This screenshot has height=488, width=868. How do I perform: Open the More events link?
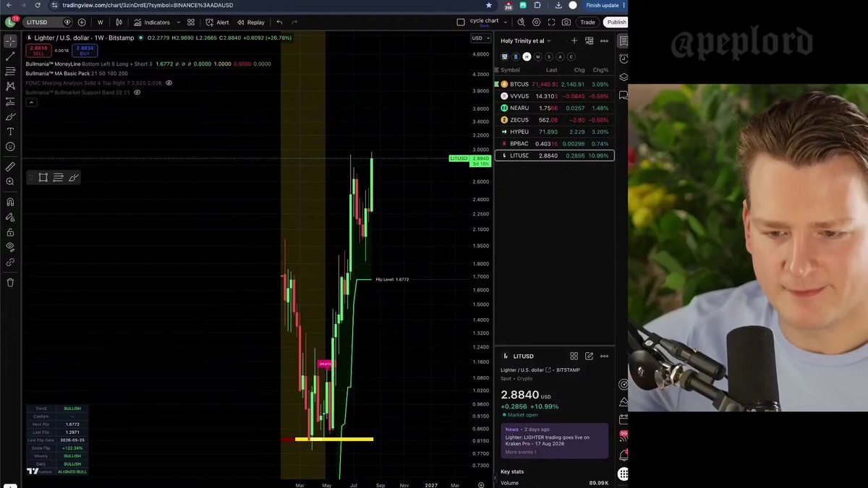click(x=521, y=452)
